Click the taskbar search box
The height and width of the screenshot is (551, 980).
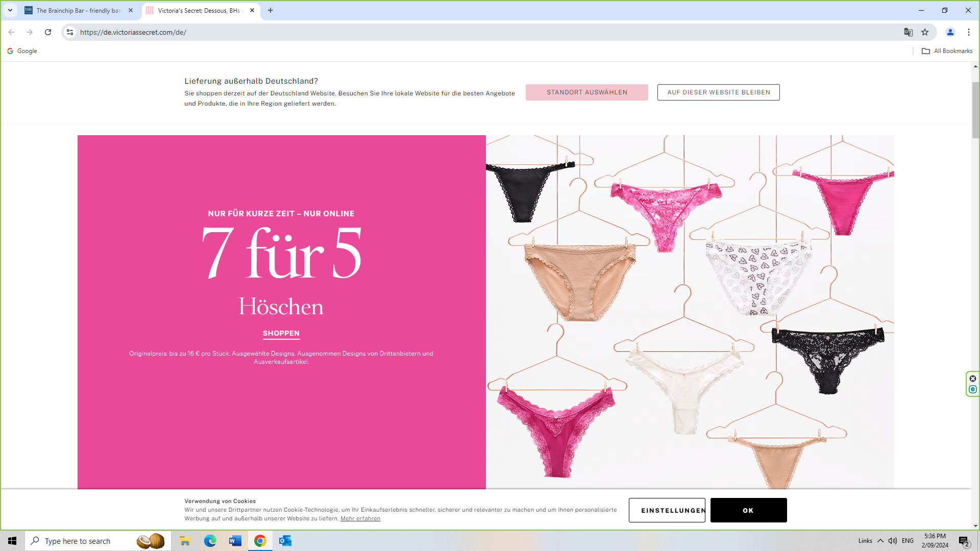point(98,541)
